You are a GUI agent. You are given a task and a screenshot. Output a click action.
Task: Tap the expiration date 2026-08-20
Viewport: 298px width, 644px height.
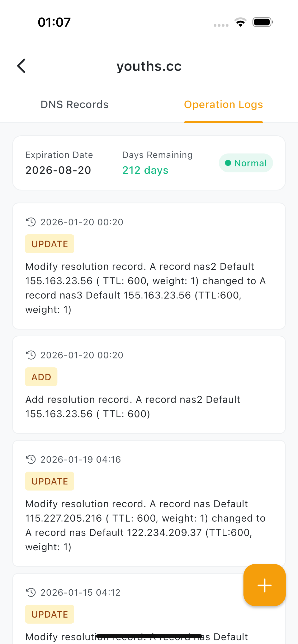point(58,171)
